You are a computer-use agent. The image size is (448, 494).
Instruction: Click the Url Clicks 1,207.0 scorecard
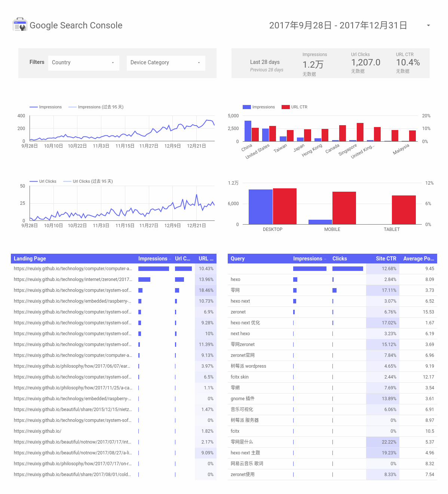(x=365, y=63)
